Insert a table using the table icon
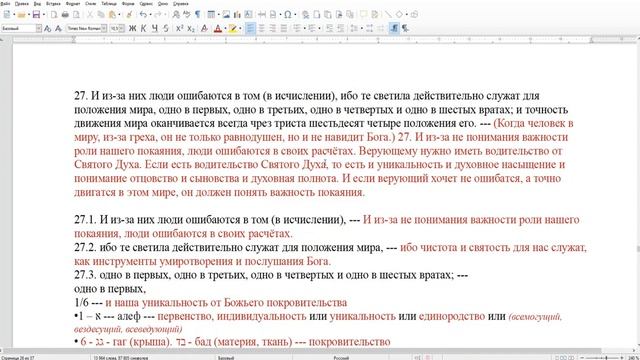 pyautogui.click(x=211, y=15)
